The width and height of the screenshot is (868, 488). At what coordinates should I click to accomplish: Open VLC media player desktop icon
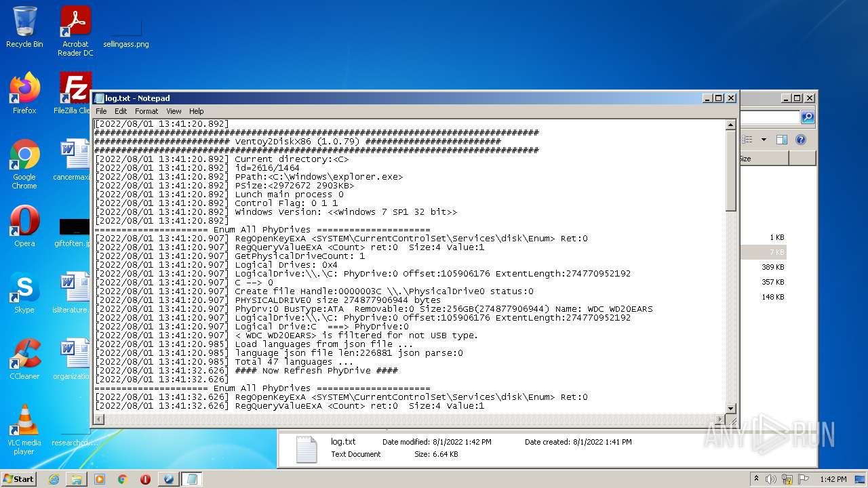coord(24,430)
